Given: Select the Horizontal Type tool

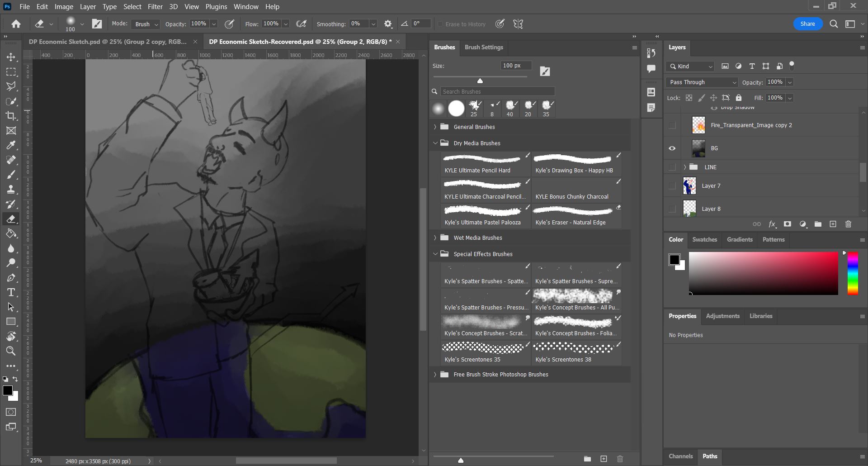Looking at the screenshot, I should (x=11, y=292).
